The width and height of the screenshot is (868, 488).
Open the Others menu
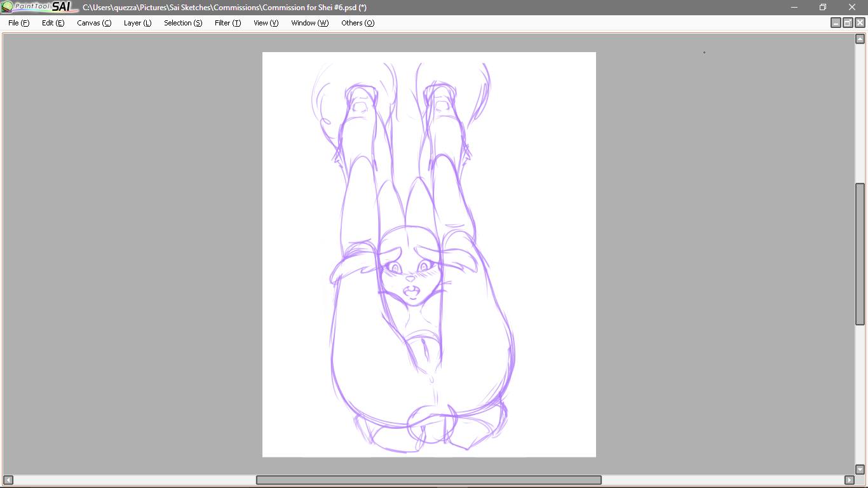[358, 23]
